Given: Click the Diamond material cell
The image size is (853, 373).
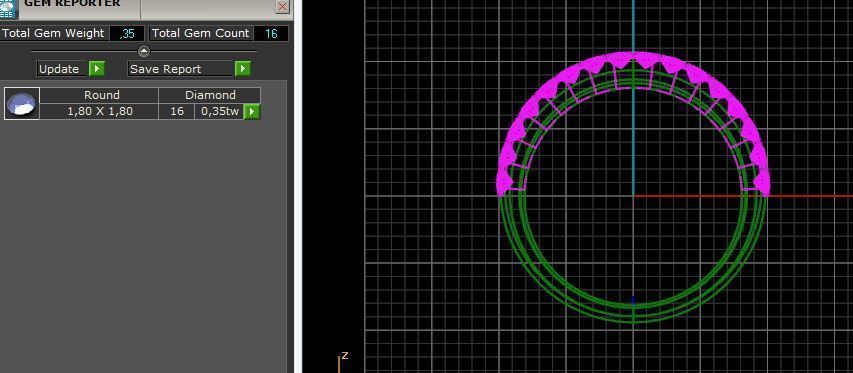Looking at the screenshot, I should [209, 95].
